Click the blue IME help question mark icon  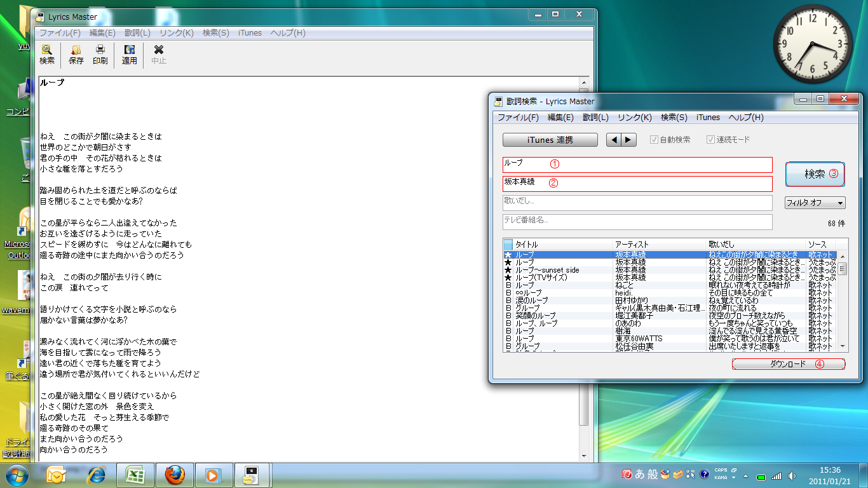(704, 474)
